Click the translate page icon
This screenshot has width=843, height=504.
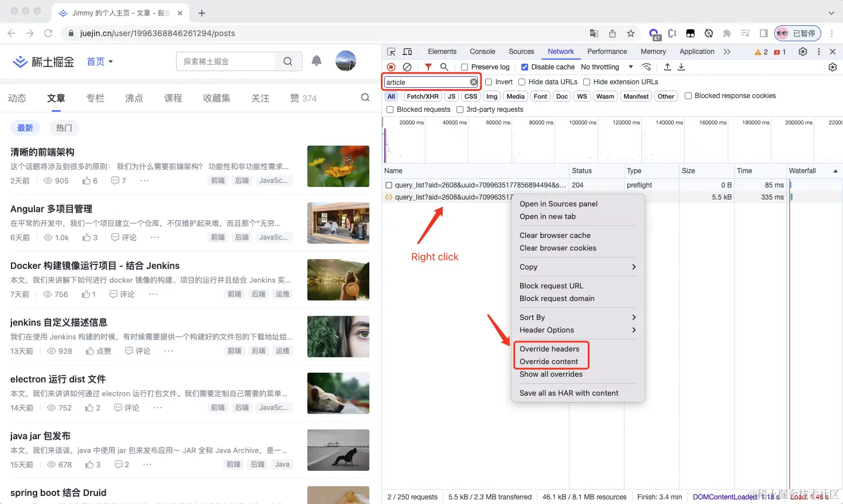tap(594, 33)
